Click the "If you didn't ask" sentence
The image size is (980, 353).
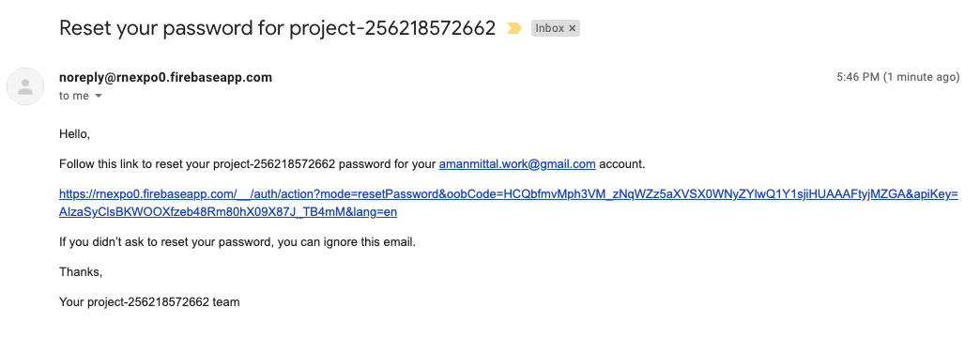tap(237, 242)
